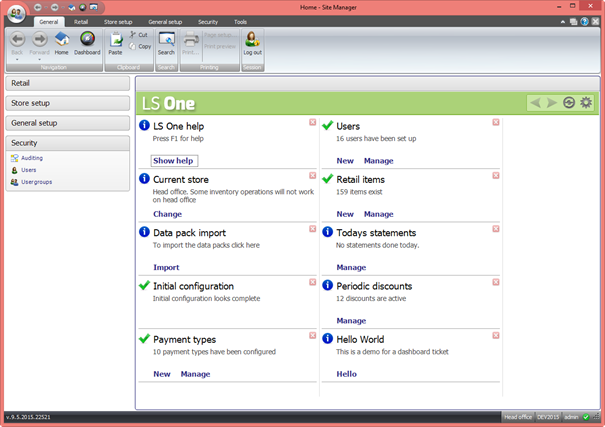Click New under Retail items
The image size is (605, 427).
point(345,214)
